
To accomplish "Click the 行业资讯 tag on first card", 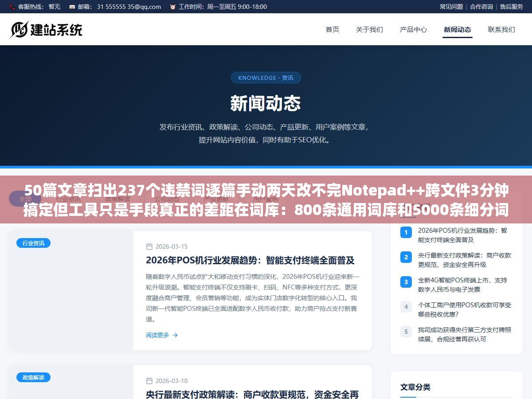I will (33, 243).
